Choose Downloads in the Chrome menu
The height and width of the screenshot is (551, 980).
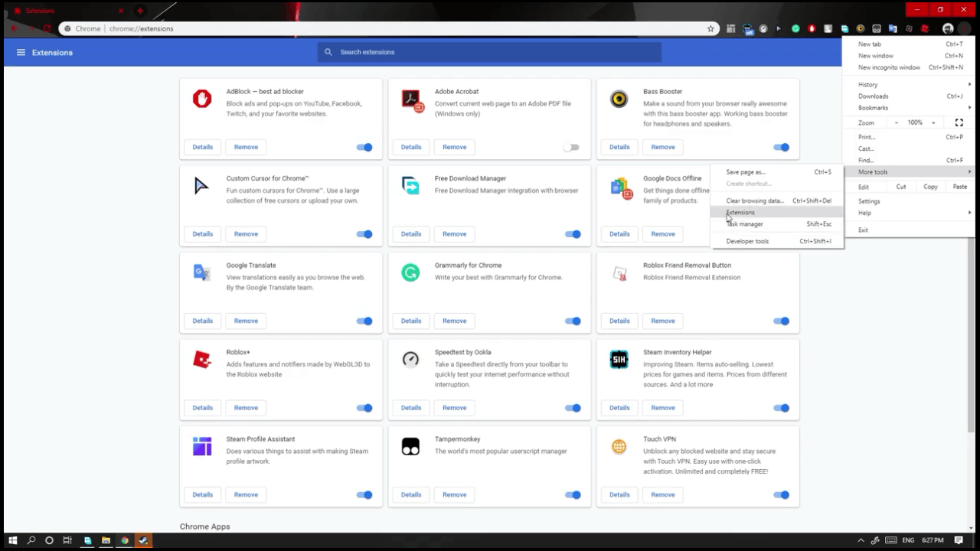click(x=908, y=96)
